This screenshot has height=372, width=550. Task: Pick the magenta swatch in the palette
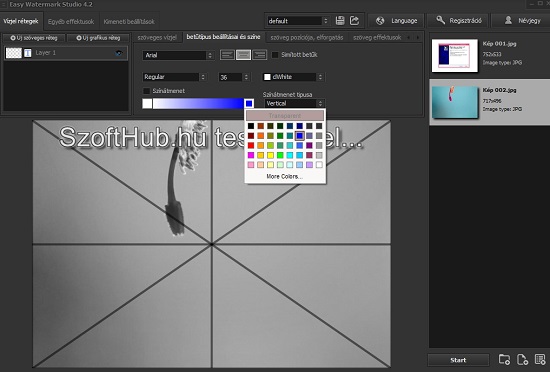coord(251,155)
